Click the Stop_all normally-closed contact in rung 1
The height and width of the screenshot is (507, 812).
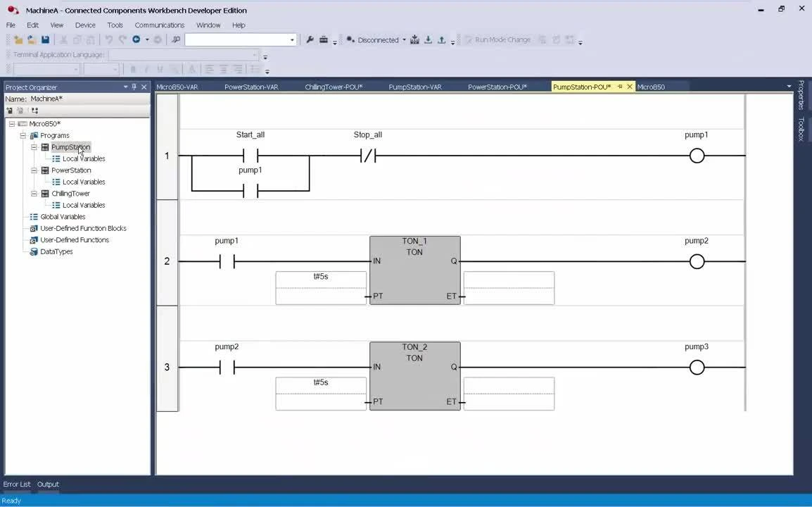(x=368, y=156)
